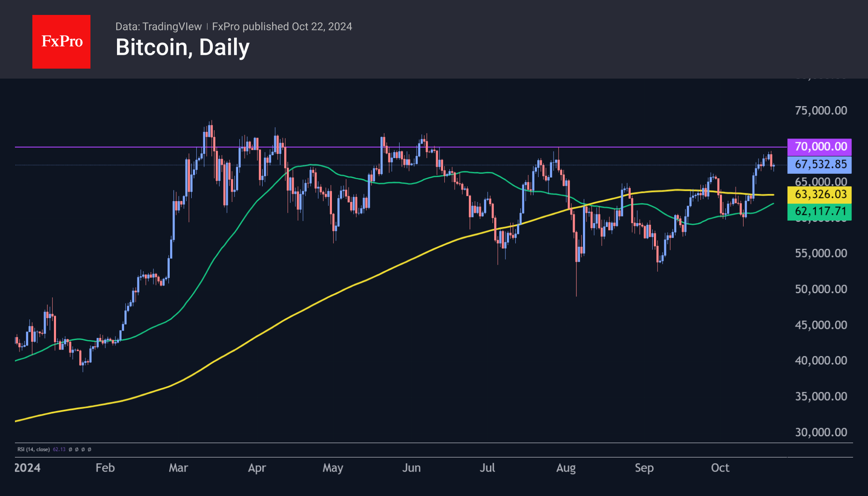Click the 30,000.00 price axis label

tap(821, 432)
